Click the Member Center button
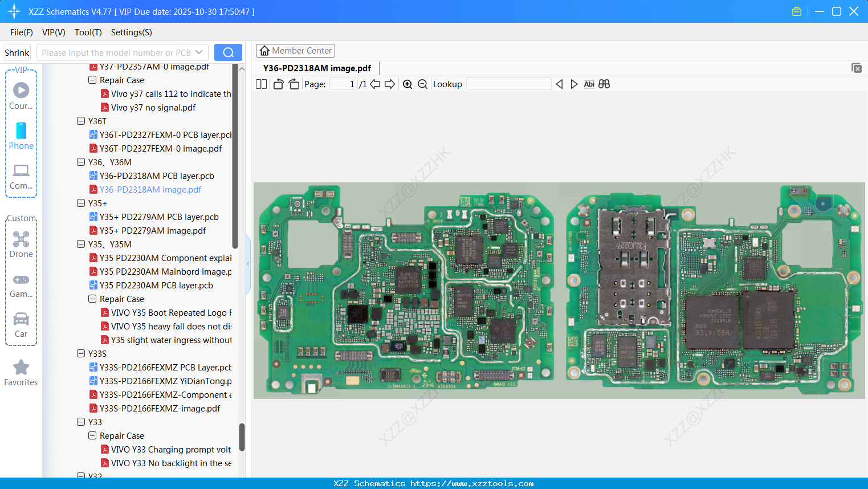The width and height of the screenshot is (868, 489). point(295,51)
